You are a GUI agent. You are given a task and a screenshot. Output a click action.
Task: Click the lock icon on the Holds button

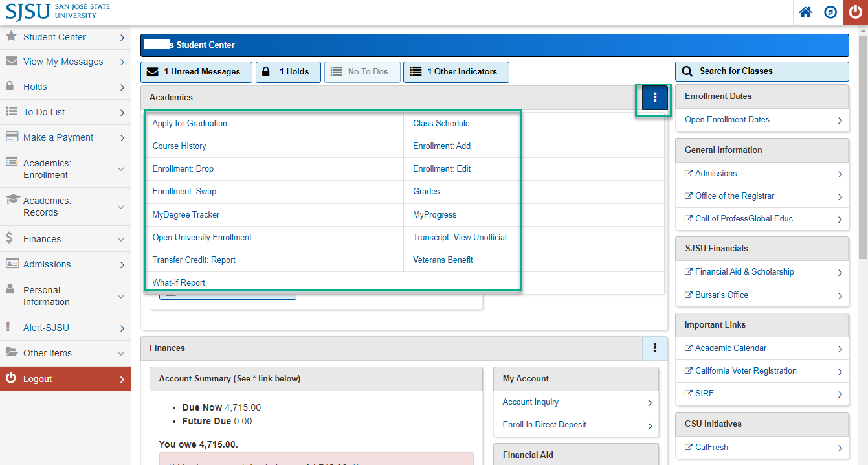pos(266,72)
